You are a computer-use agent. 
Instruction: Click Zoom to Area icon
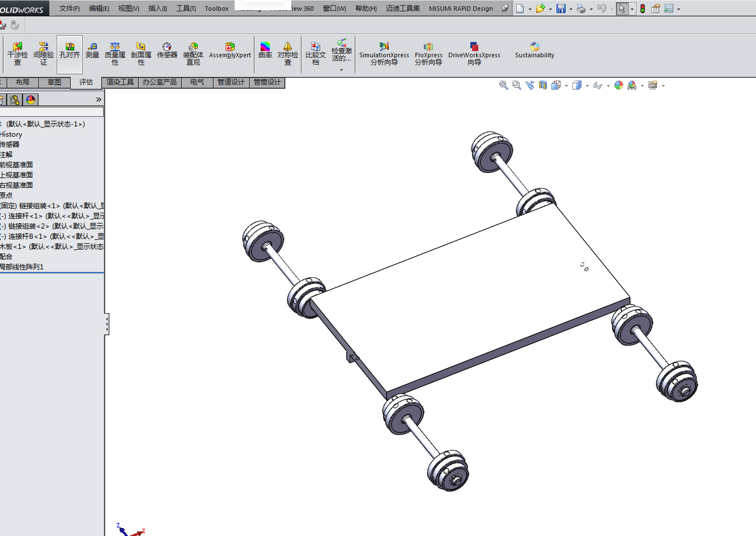pos(516,85)
